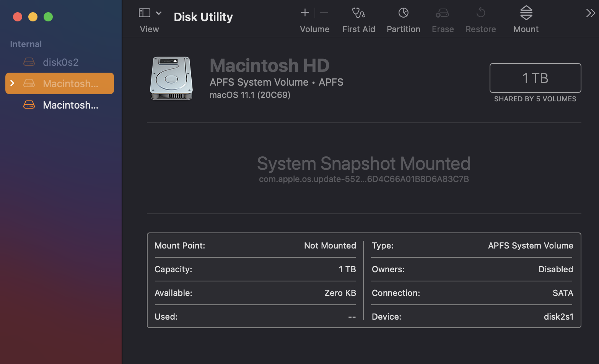599x364 pixels.
Task: Click the 1 TB capacity box
Action: [535, 78]
